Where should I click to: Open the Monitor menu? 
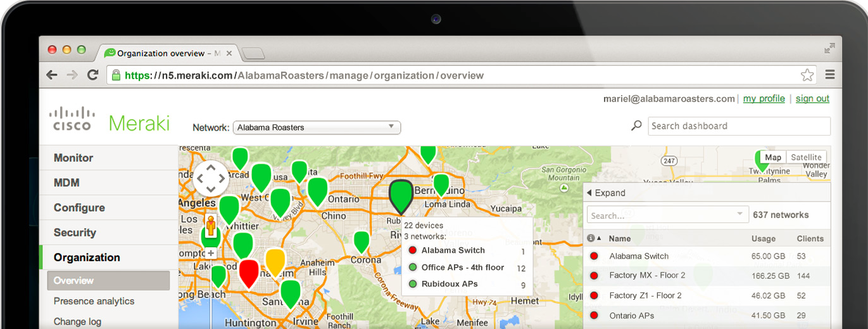(x=73, y=158)
